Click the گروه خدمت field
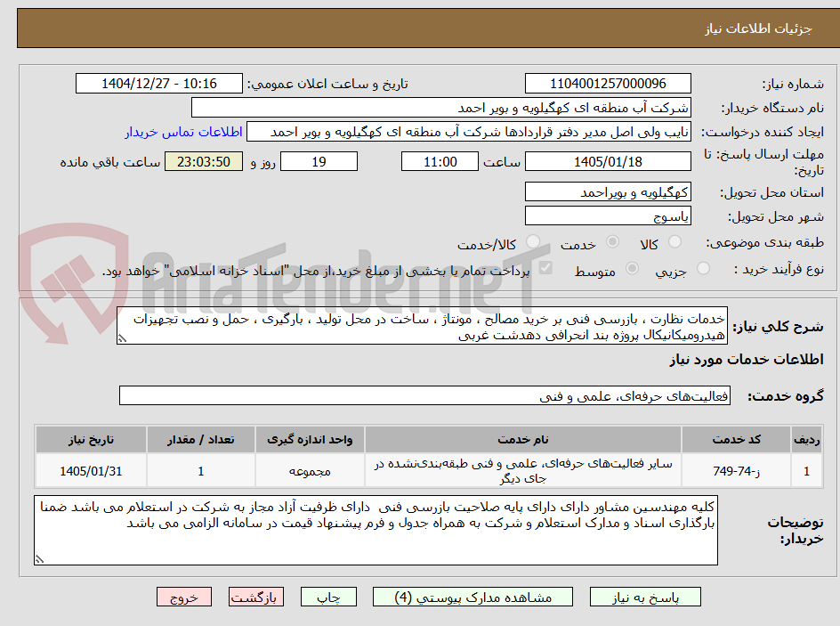Screen dimensions: 840x626 click(424, 395)
